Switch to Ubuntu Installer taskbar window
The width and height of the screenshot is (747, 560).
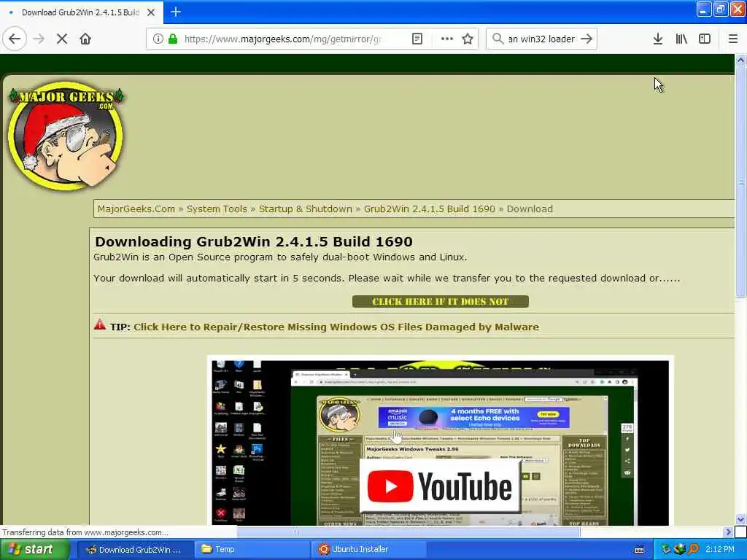point(368,550)
